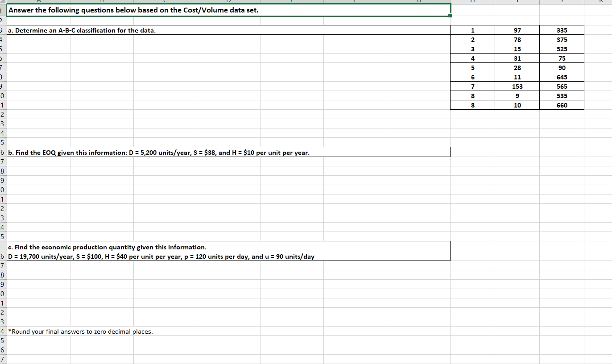Click the first row of the data table showing 1

point(472,30)
